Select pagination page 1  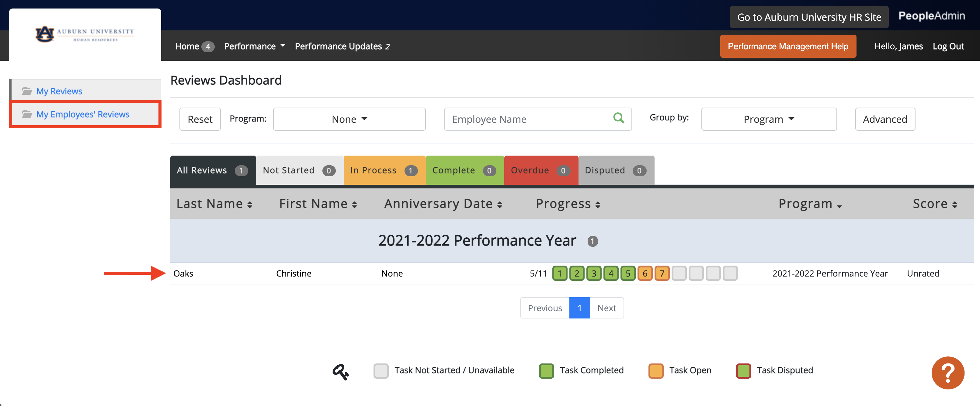pyautogui.click(x=579, y=308)
